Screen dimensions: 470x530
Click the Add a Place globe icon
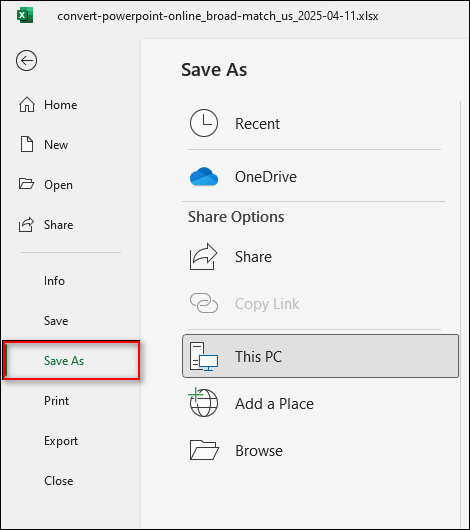pos(203,402)
